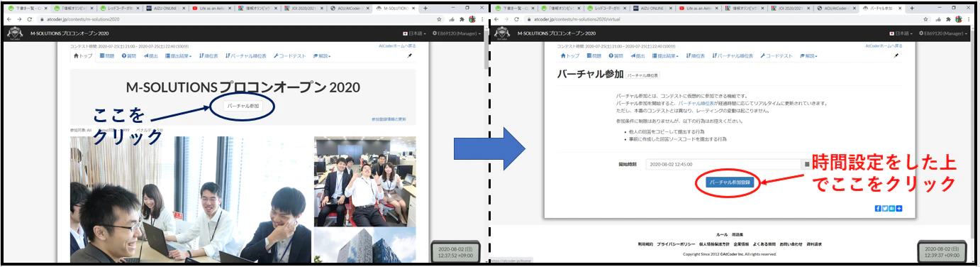Open the トップ tab in right window
This screenshot has height=267, width=980.
click(x=569, y=55)
